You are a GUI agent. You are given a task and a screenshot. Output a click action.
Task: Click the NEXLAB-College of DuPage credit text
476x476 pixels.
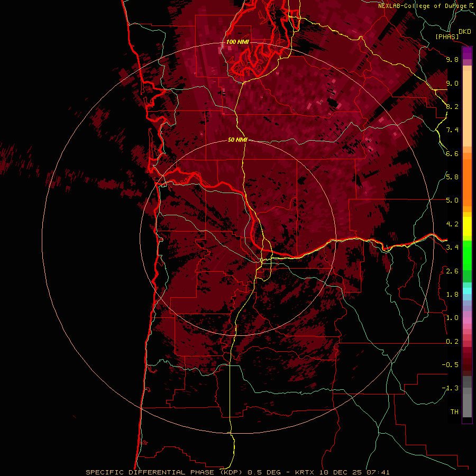(422, 6)
